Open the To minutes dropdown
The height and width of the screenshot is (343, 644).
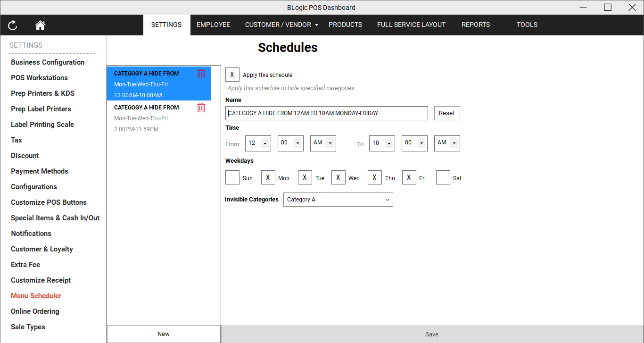[x=414, y=143]
